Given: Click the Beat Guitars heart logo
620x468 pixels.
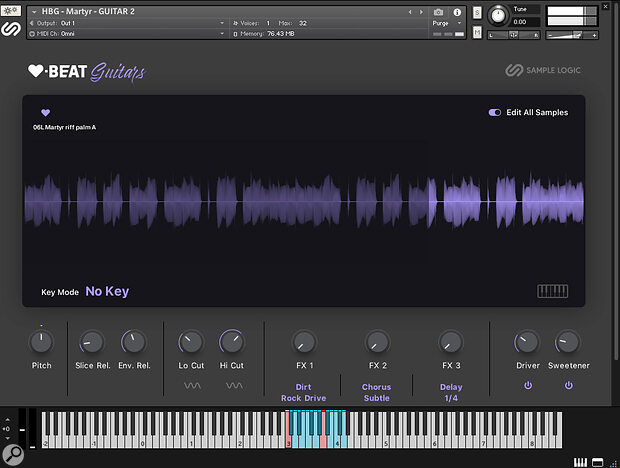Looking at the screenshot, I should pos(87,72).
